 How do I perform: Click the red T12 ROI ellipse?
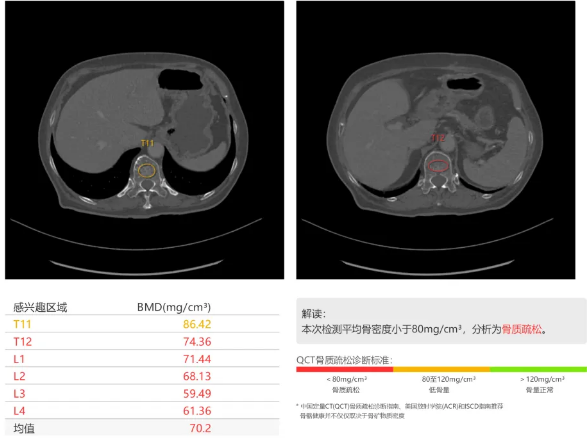point(438,165)
